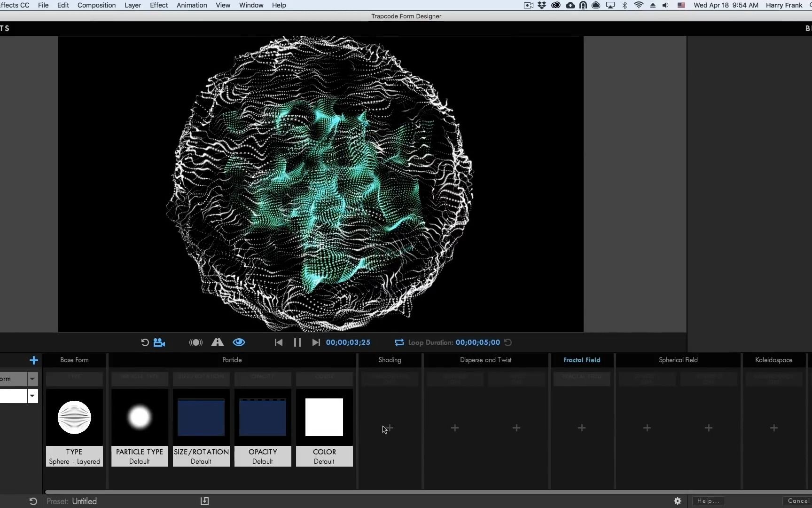Reset Loop Duration with its circular arrow

508,342
